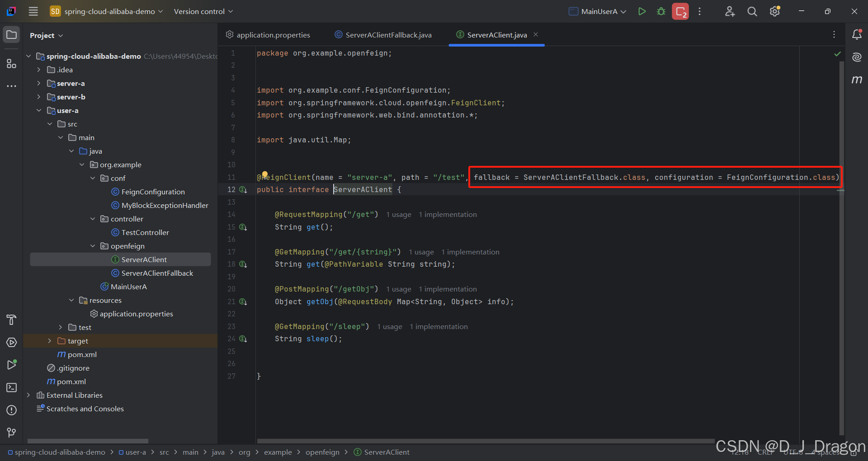Select .gitignore file
Viewport: 868px width, 461px height.
click(x=73, y=368)
